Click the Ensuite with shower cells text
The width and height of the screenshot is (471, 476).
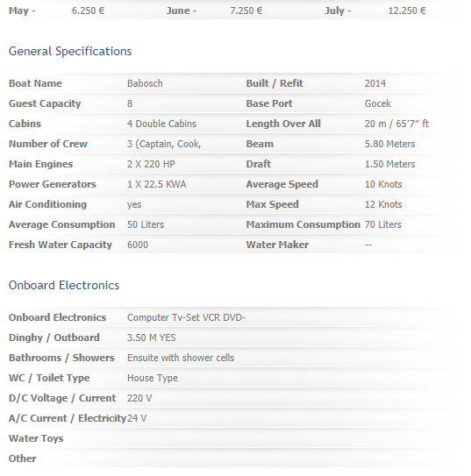181,358
